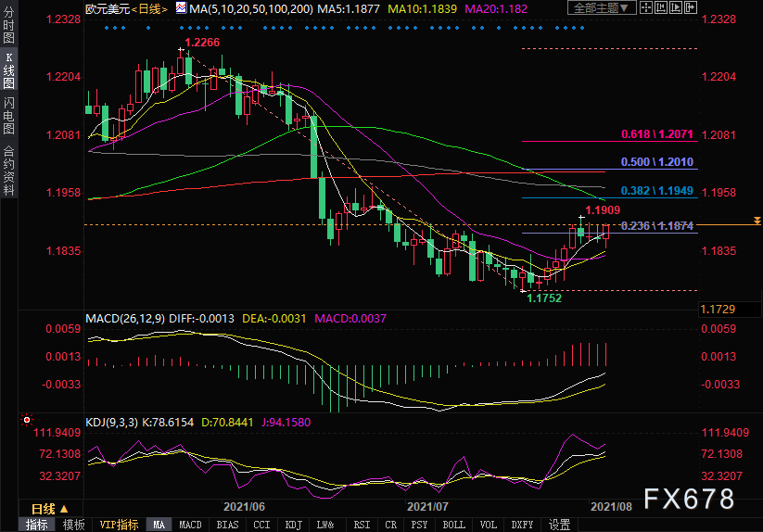Click the 0.618 \ 1.2071 Fibonacci label

(657, 133)
